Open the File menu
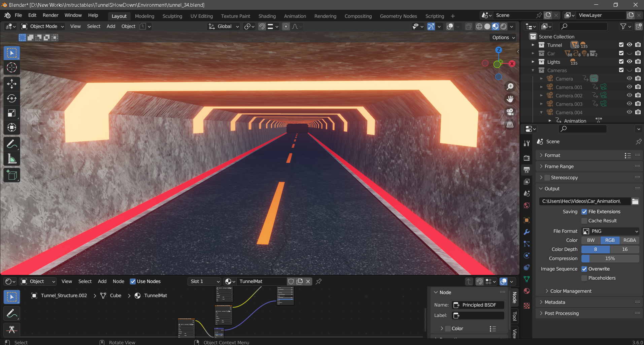 click(x=19, y=15)
